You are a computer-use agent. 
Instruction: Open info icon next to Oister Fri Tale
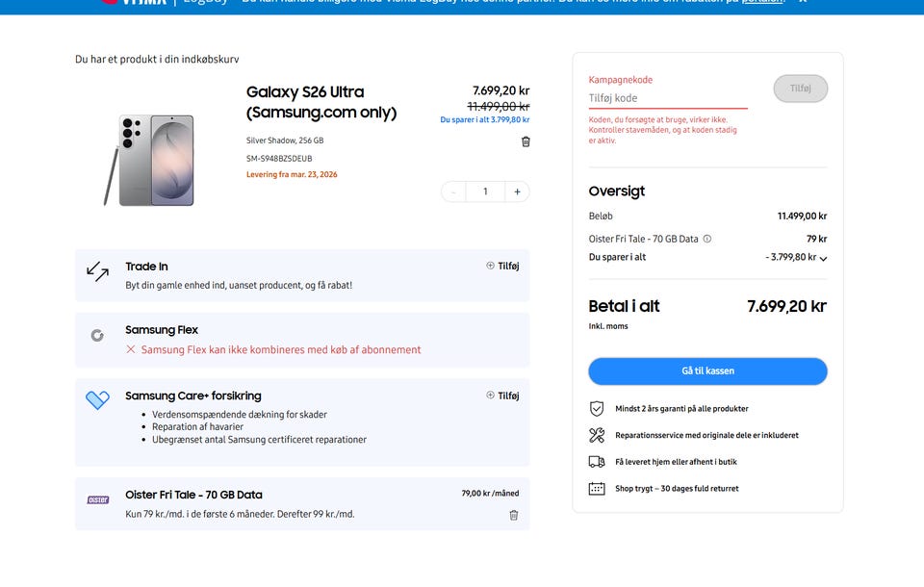click(707, 239)
